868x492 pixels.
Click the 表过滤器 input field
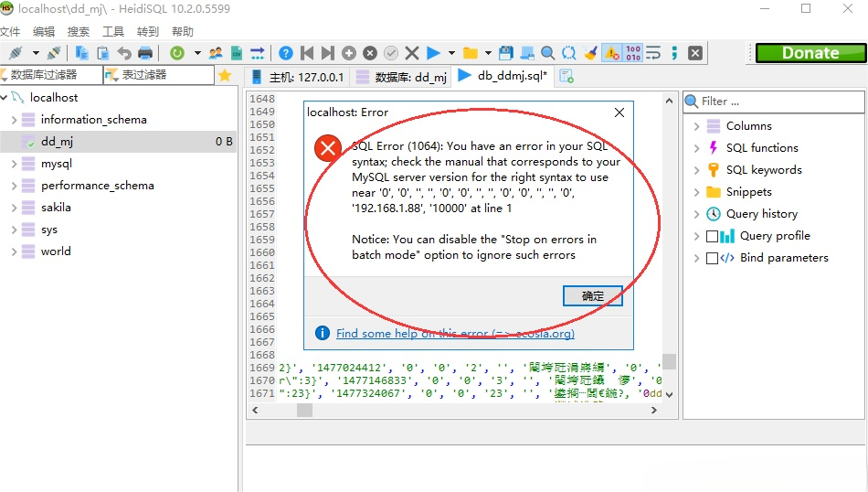[x=159, y=75]
